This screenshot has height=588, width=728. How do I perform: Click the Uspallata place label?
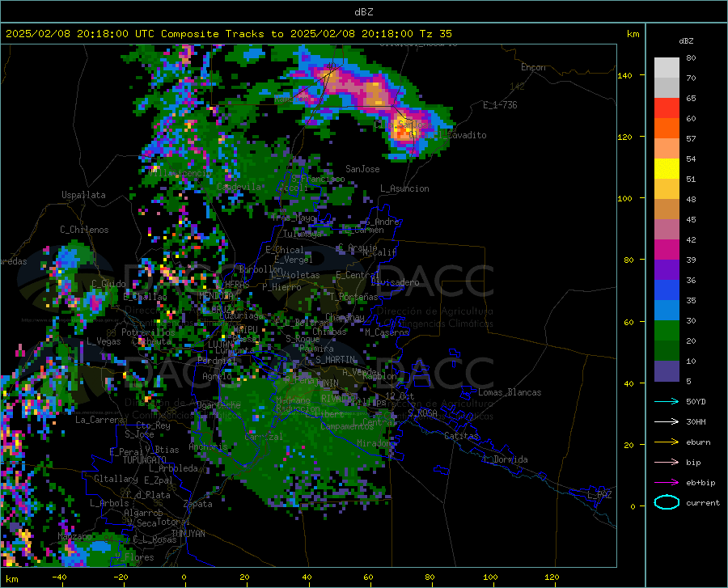pyautogui.click(x=83, y=195)
